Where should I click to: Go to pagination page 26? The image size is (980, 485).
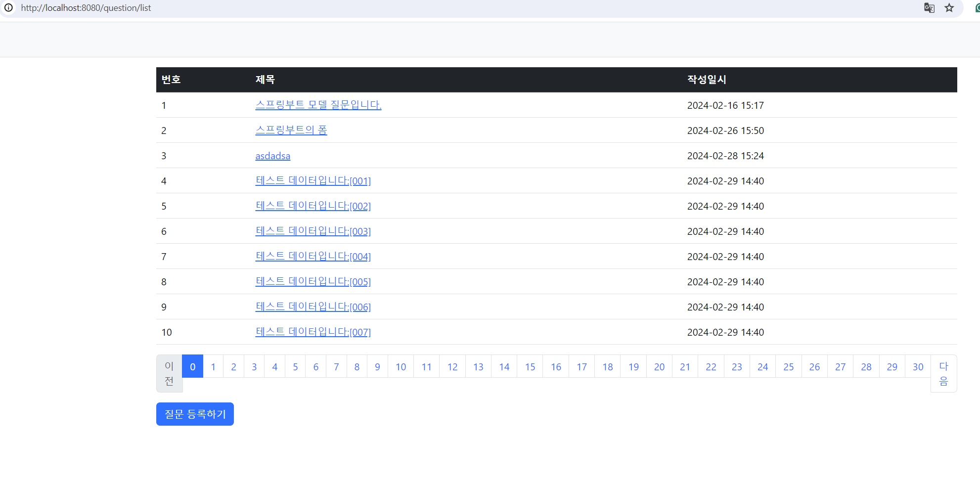click(x=814, y=366)
